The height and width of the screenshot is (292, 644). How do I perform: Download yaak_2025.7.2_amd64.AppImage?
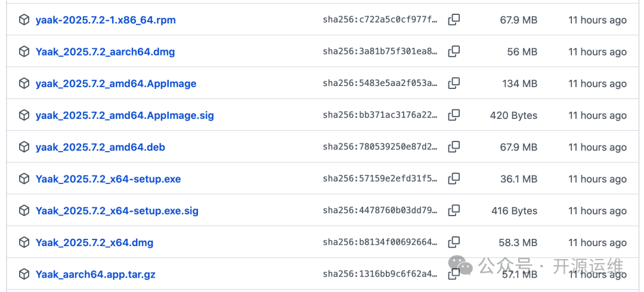click(x=116, y=84)
